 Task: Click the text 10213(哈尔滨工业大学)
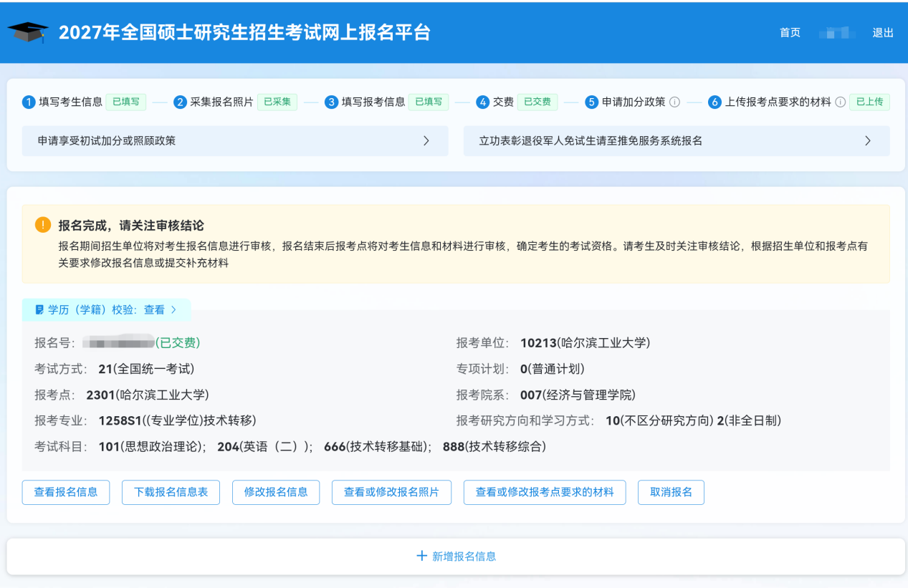point(585,343)
